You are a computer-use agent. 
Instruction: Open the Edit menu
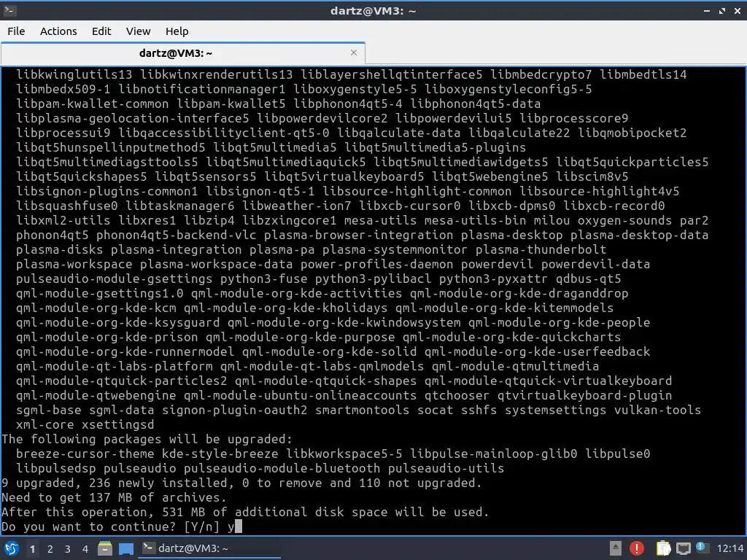click(101, 31)
